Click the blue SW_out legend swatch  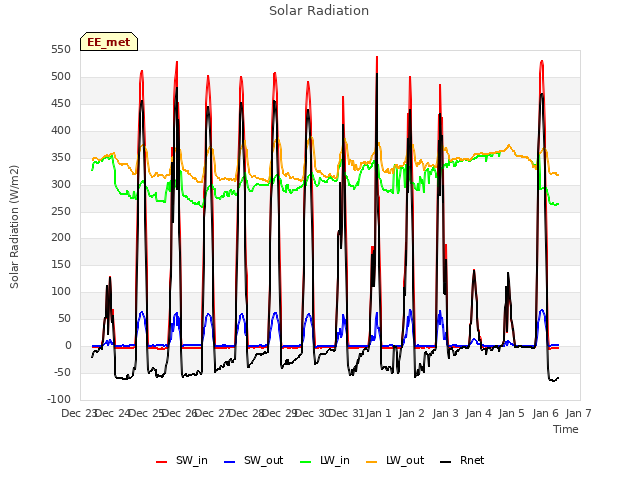(230, 462)
